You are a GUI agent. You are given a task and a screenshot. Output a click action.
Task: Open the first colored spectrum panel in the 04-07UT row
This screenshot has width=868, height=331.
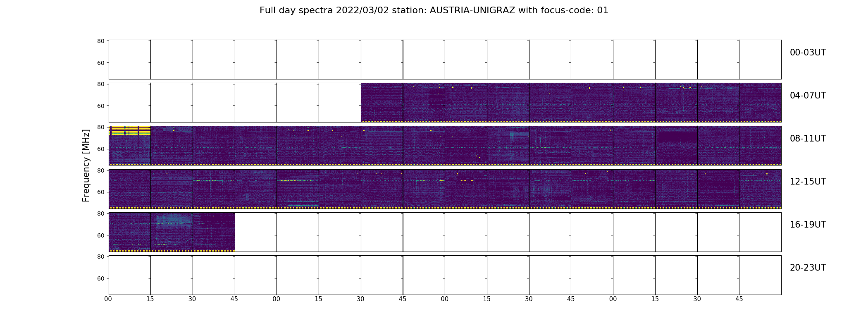tap(382, 103)
